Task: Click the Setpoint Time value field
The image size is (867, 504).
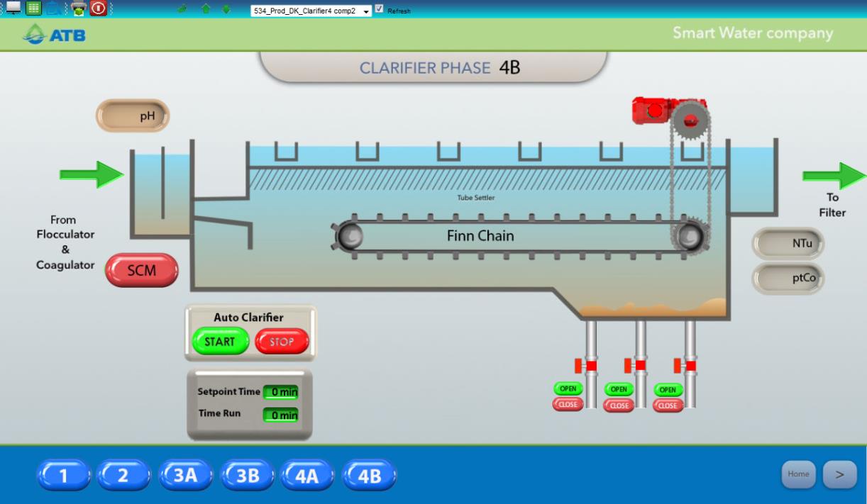Action: pyautogui.click(x=281, y=392)
